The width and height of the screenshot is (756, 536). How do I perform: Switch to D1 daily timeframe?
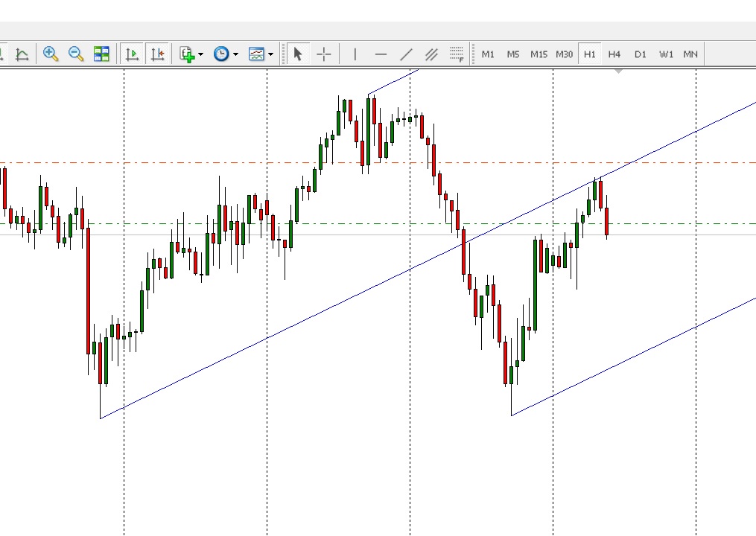pos(640,54)
